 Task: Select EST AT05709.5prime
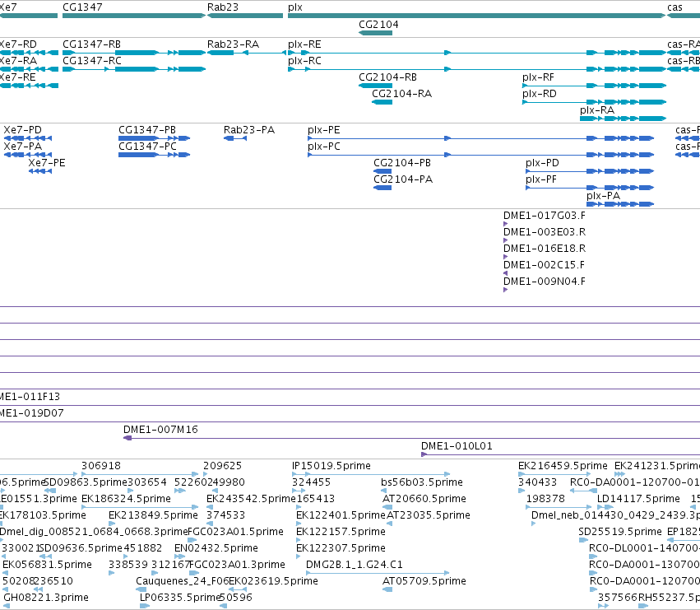(x=424, y=581)
